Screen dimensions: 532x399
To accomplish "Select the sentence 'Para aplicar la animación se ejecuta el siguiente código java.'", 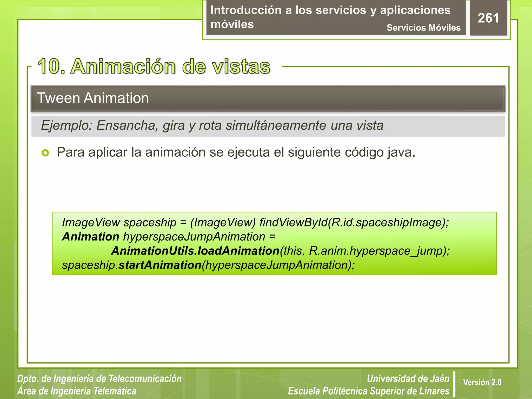I will pyautogui.click(x=236, y=152).
